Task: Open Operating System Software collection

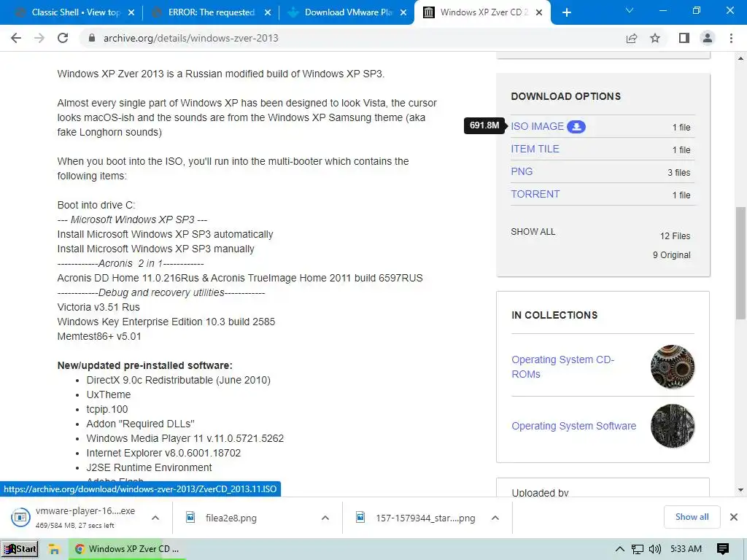Action: 573,426
